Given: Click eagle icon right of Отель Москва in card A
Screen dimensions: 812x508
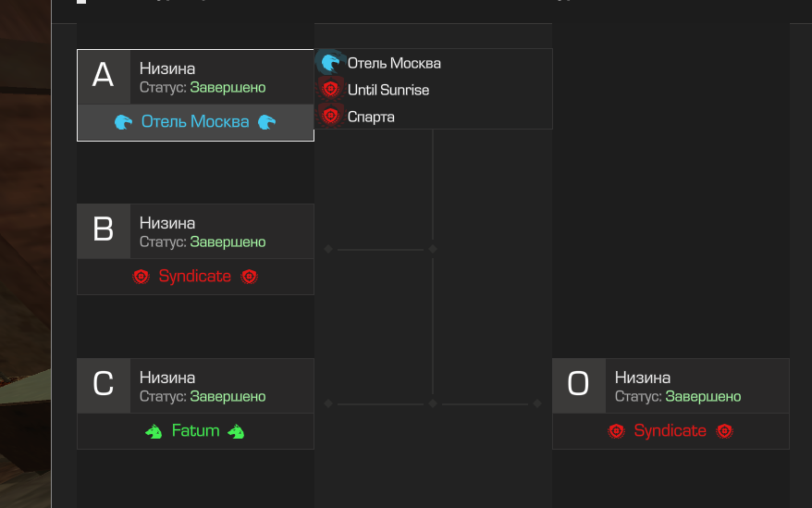Looking at the screenshot, I should tap(266, 122).
